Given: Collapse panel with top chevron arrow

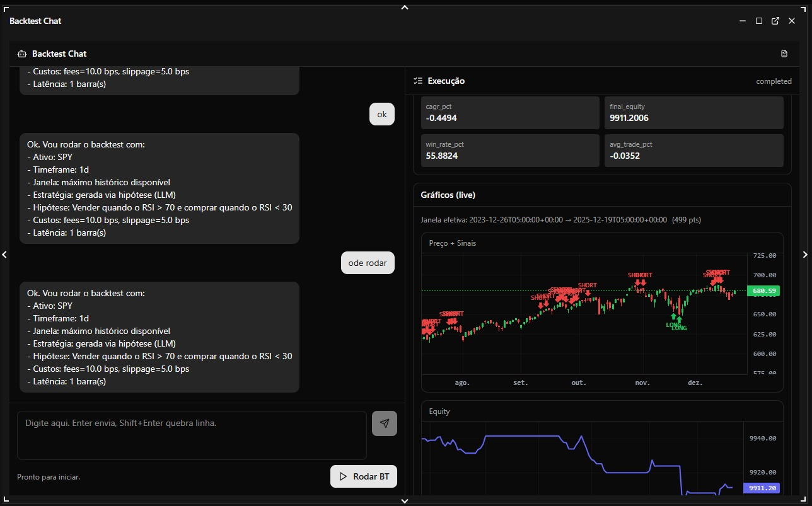Looking at the screenshot, I should pyautogui.click(x=405, y=8).
